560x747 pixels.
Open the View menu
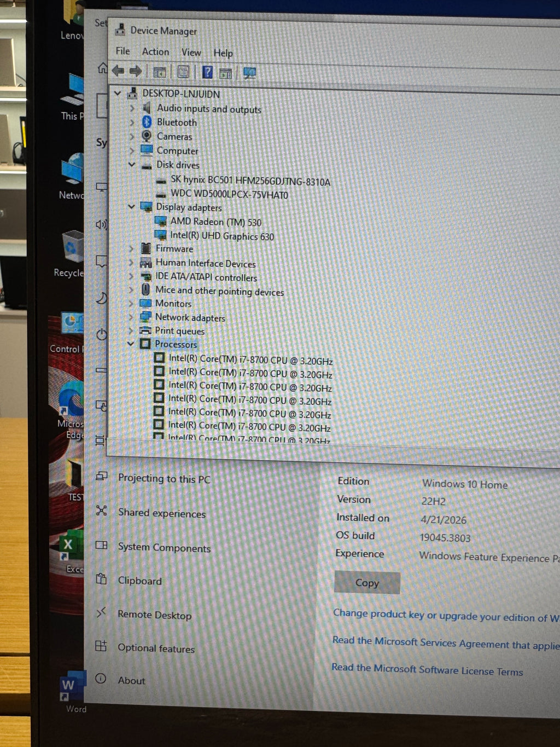(x=191, y=53)
